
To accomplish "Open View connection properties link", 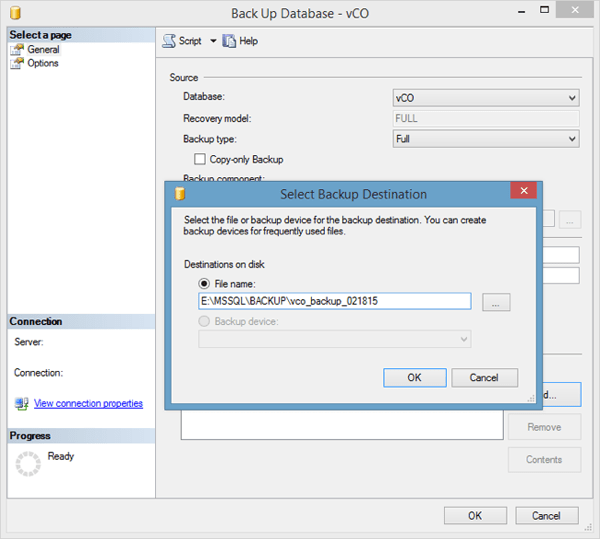I will point(88,404).
